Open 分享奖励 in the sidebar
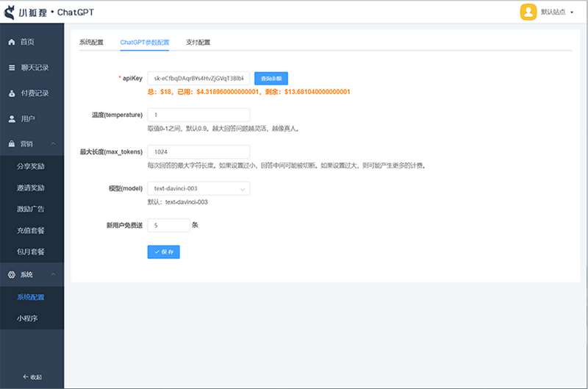Viewport: 588px width, 389px height. 31,166
